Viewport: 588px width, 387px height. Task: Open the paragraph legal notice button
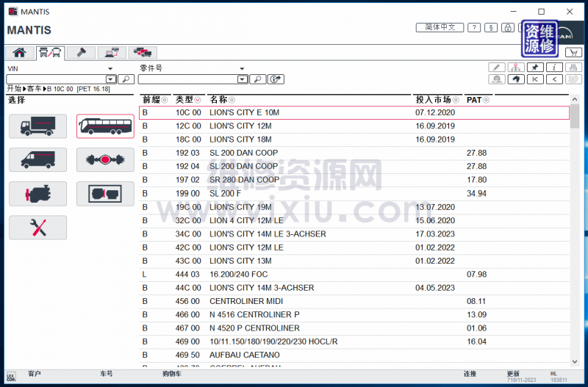[491, 27]
